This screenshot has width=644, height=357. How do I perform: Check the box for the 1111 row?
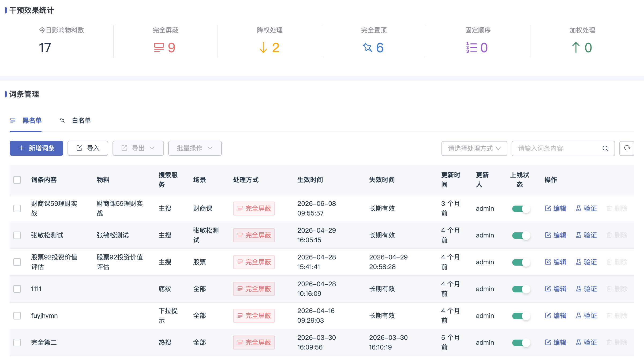[x=17, y=289]
